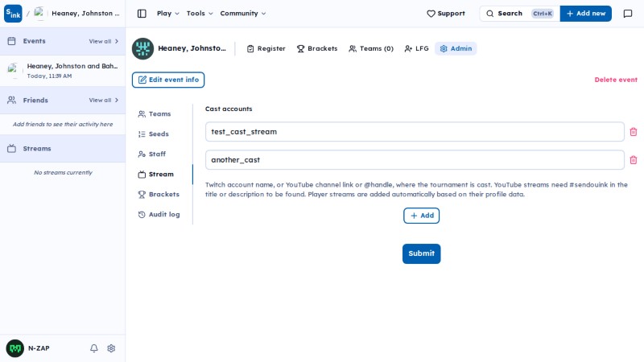Screen dimensions: 644x362
Task: Select Stream in the admin side menu
Action: [x=156, y=174]
